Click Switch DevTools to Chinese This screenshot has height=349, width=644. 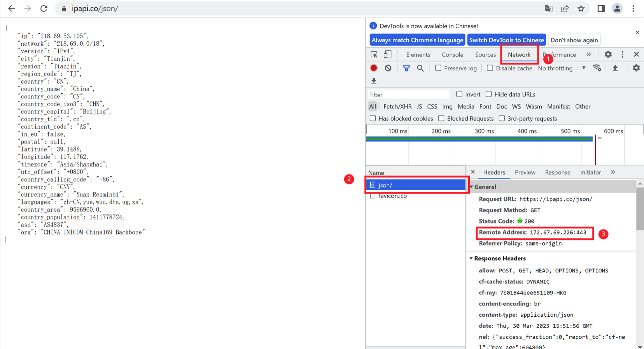[x=506, y=40]
